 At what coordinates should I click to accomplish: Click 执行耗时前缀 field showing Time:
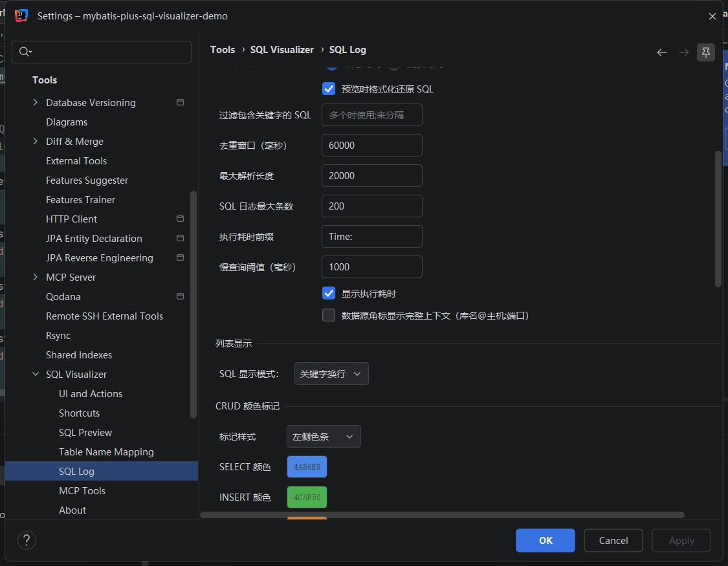(372, 236)
